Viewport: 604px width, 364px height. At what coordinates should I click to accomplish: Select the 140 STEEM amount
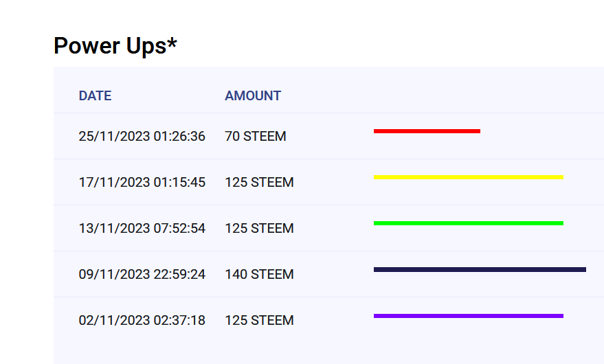pyautogui.click(x=259, y=275)
